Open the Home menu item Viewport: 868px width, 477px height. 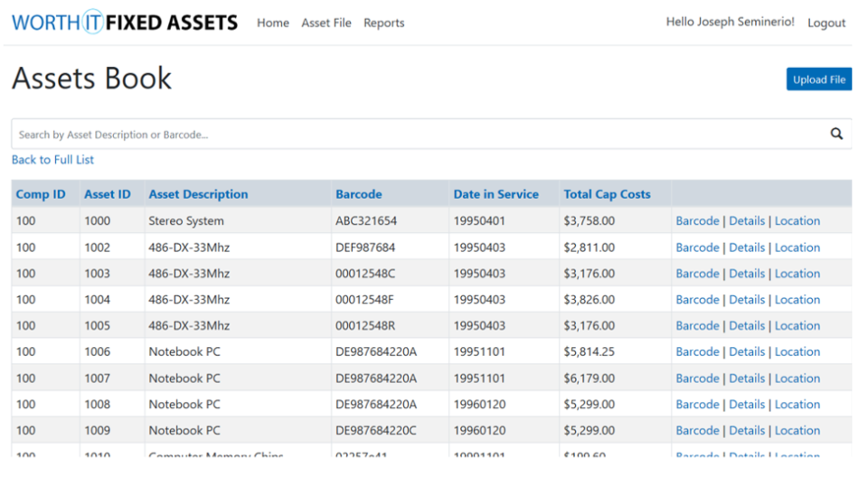click(x=273, y=23)
